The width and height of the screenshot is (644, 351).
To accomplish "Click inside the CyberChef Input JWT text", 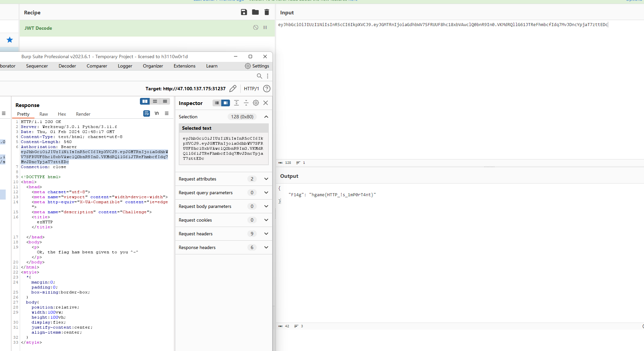I will coord(443,24).
